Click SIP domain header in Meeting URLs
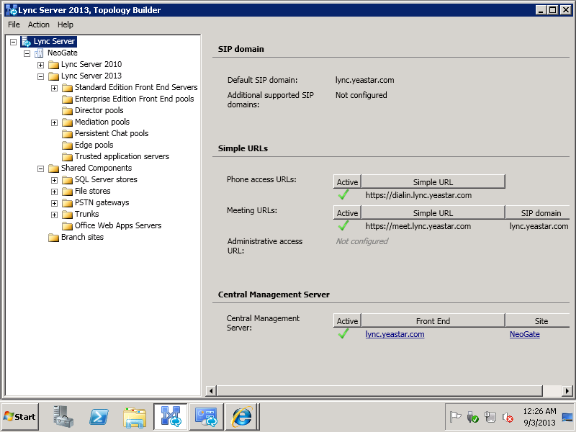 538,213
